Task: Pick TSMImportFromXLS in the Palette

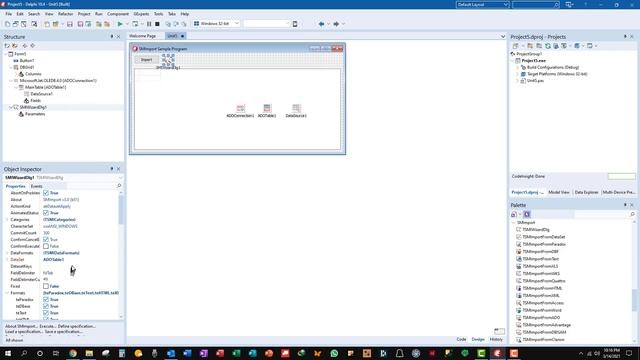Action: tap(540, 266)
